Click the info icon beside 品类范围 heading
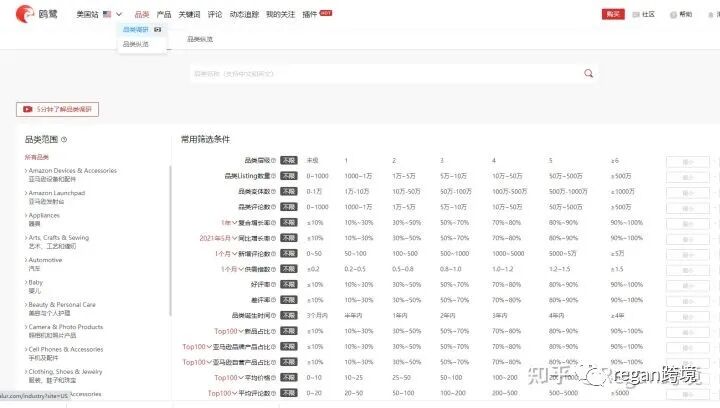720x408 pixels. click(x=64, y=140)
